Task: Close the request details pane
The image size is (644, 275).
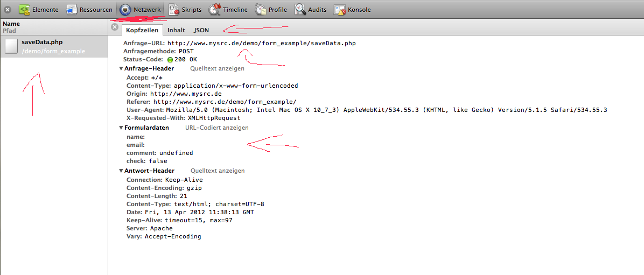Action: 114,27
